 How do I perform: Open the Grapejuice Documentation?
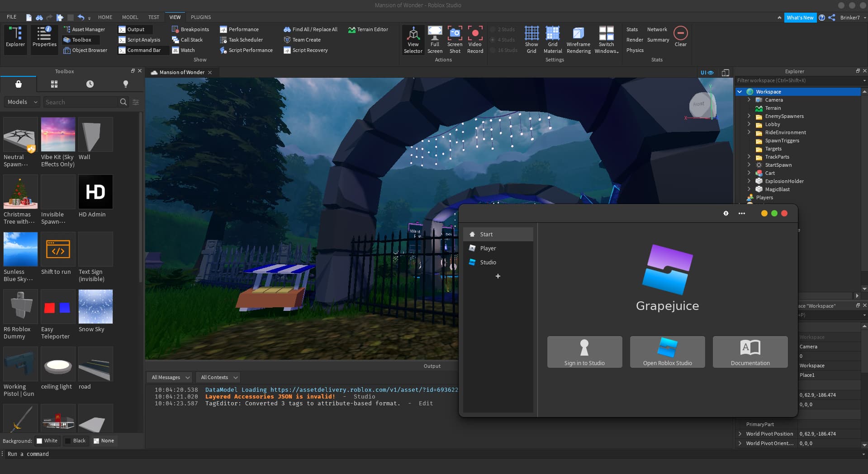pos(749,352)
